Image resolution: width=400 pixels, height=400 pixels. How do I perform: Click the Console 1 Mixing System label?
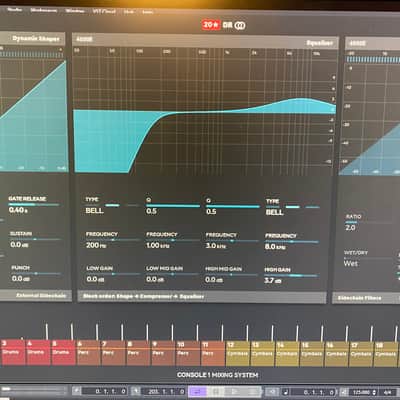pyautogui.click(x=217, y=375)
